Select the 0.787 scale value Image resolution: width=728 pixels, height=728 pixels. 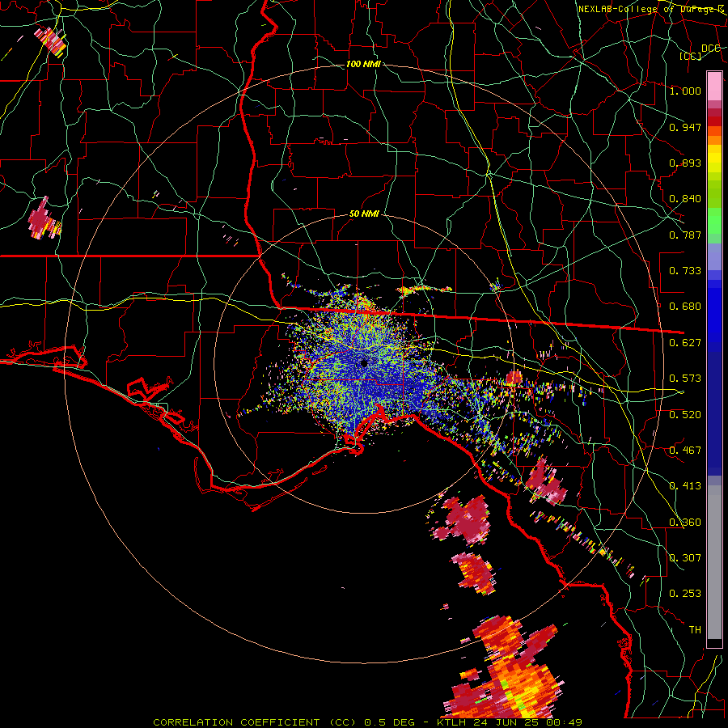pyautogui.click(x=685, y=235)
